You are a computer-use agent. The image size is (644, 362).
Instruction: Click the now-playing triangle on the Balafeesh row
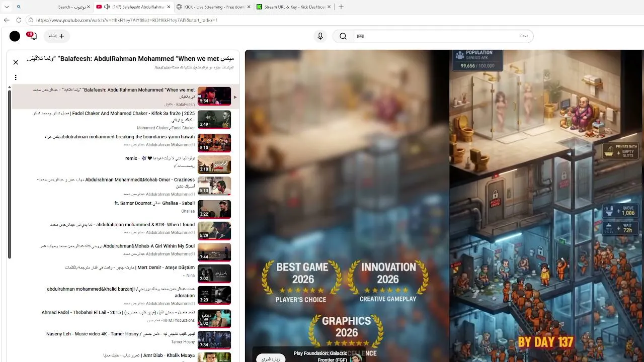pos(235,97)
